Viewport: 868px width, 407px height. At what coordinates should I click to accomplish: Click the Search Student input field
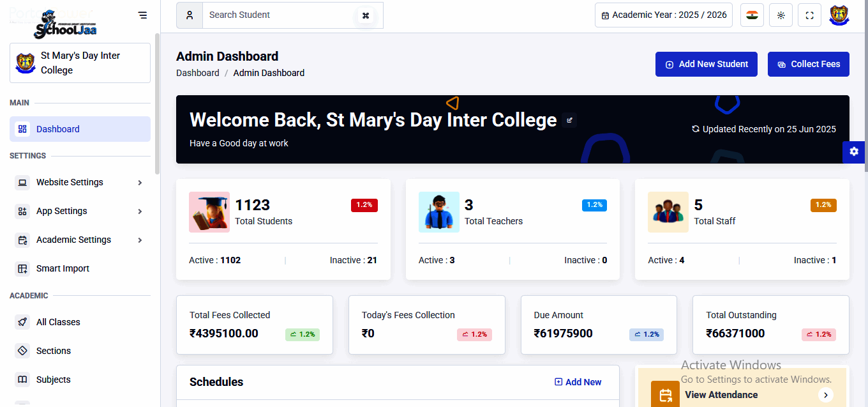pyautogui.click(x=281, y=15)
